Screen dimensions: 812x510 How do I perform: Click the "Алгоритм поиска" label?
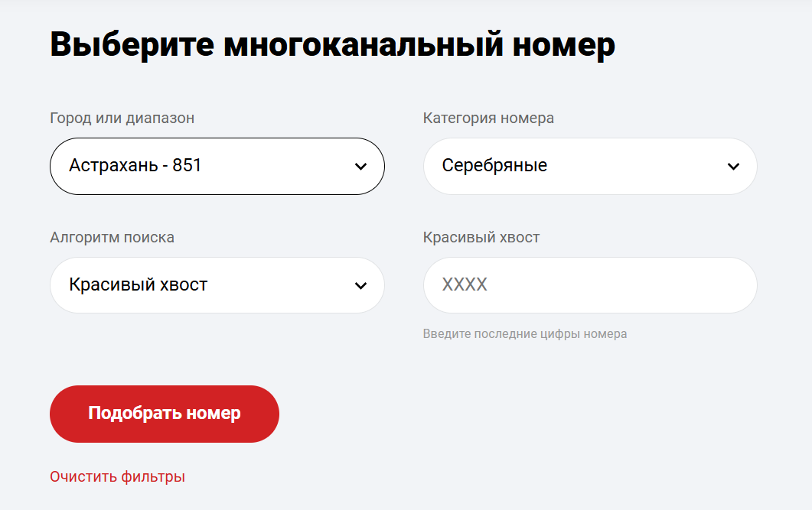[112, 237]
